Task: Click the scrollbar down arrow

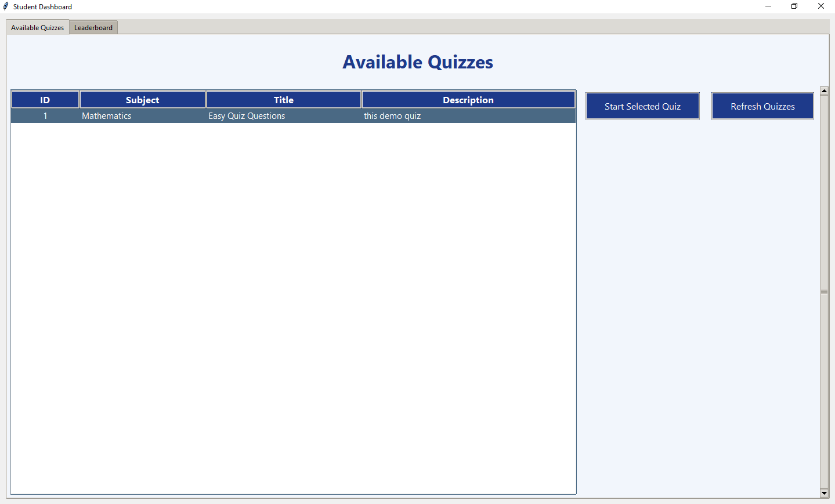Action: click(x=824, y=492)
